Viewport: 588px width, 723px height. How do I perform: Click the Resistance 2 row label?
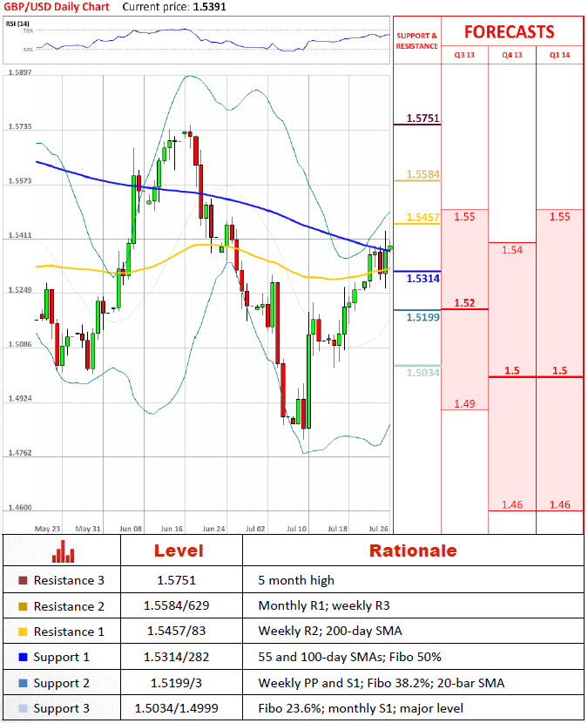tap(69, 606)
